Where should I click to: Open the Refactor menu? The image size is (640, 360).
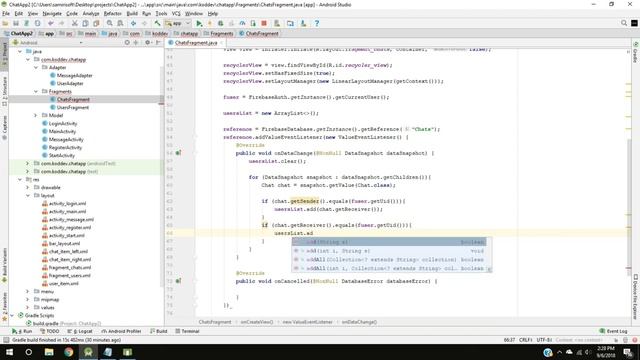[x=113, y=13]
